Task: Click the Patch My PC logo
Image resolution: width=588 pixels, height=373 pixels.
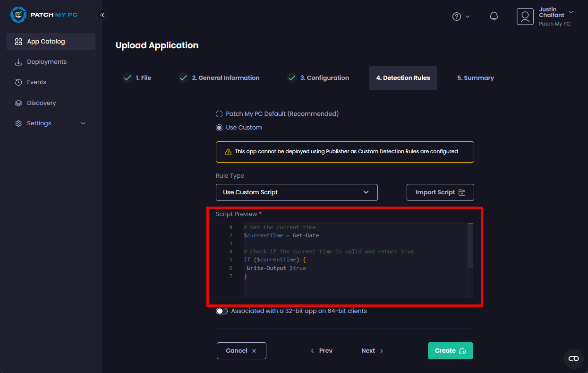Action: point(44,15)
